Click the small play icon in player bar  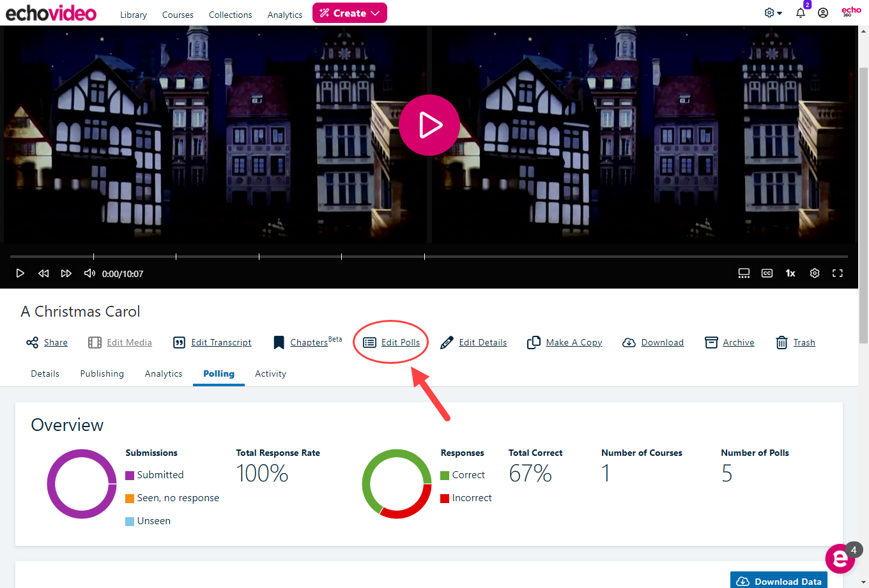tap(20, 273)
